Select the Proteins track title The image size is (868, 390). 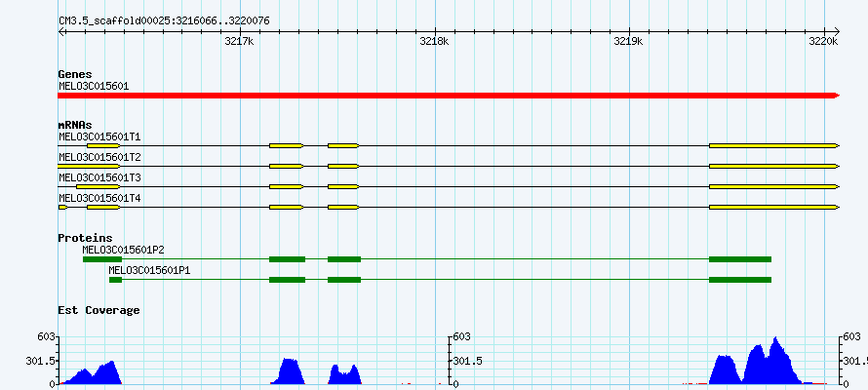tap(85, 239)
